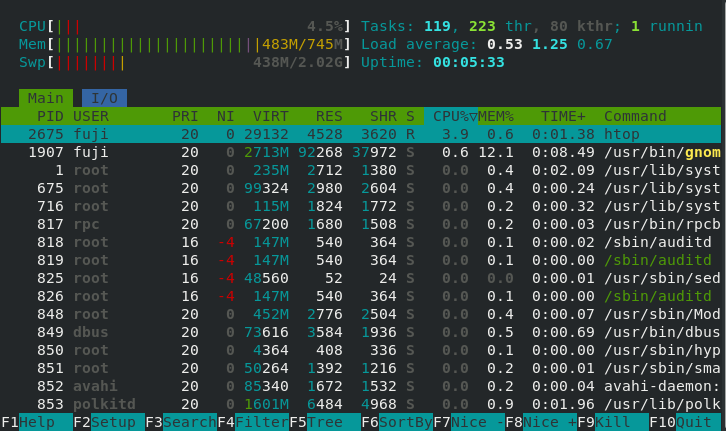Open F6 SortBy menu
Screen dimensions: 726x431
click(x=397, y=422)
